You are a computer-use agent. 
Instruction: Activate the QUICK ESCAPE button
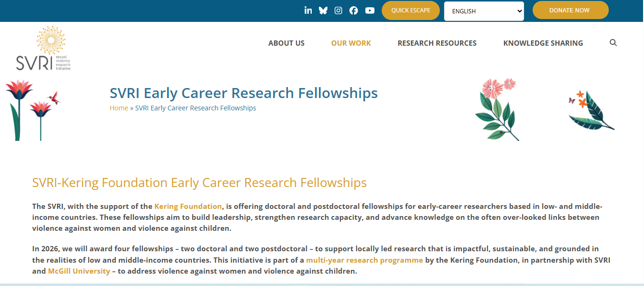click(x=410, y=10)
